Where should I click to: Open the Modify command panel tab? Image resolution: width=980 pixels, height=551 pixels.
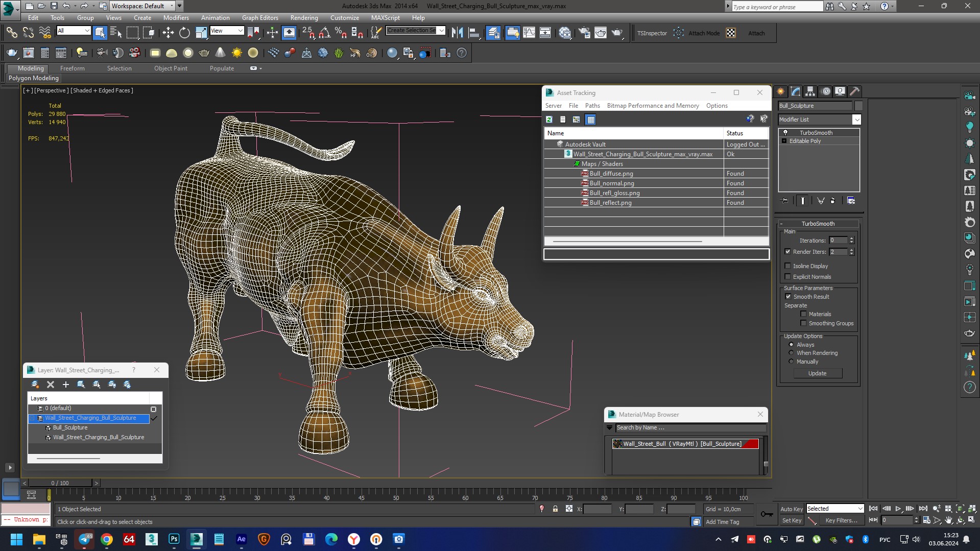pos(796,91)
